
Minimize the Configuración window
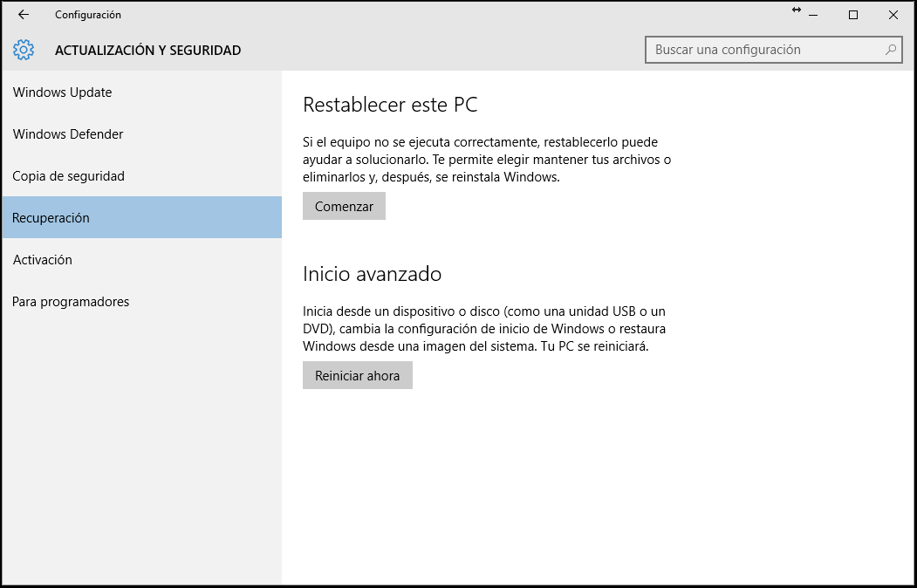coord(813,15)
